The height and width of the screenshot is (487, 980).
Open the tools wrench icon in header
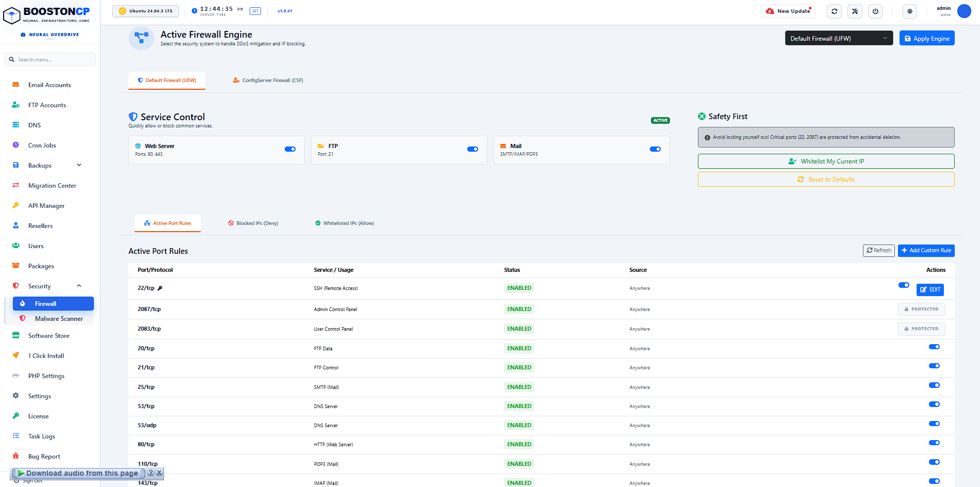(855, 11)
